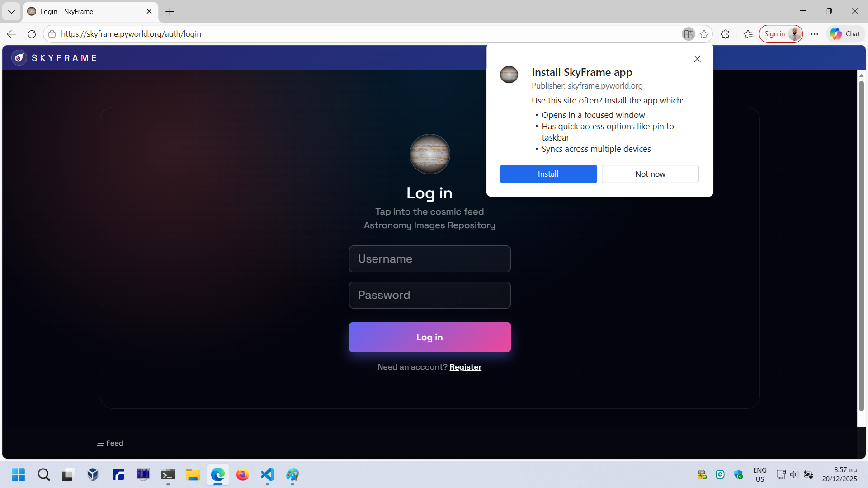Add this page to favorites via star icon
This screenshot has width=868, height=488.
tap(704, 34)
